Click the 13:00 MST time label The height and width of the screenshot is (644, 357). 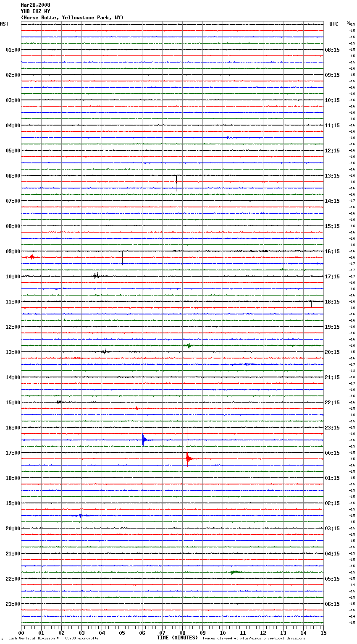13,352
